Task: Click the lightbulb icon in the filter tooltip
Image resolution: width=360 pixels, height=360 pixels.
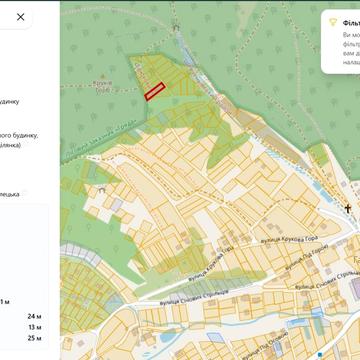Action: 333,23
